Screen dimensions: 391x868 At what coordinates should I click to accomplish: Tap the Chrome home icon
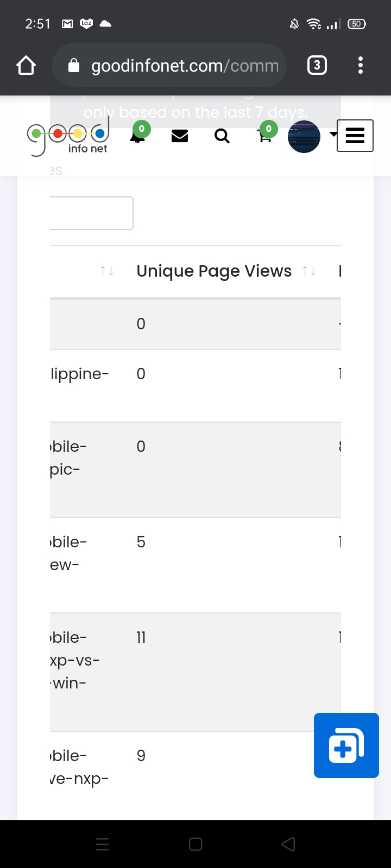(x=26, y=66)
